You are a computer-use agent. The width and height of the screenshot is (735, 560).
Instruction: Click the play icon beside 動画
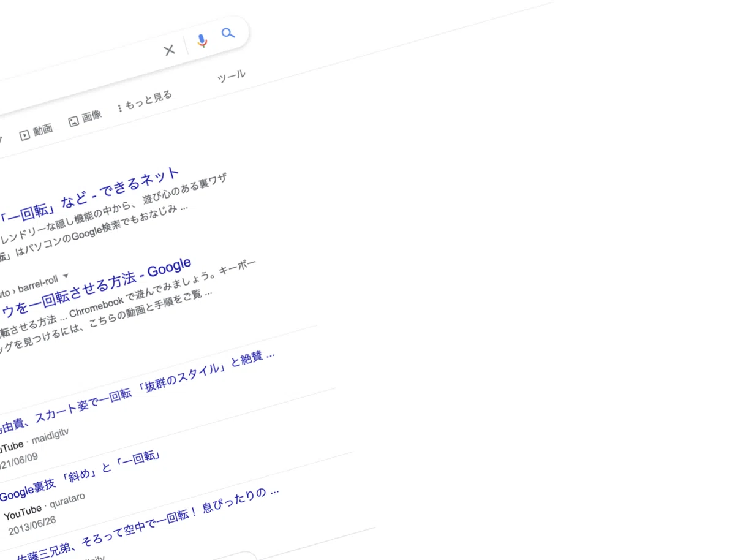[24, 135]
